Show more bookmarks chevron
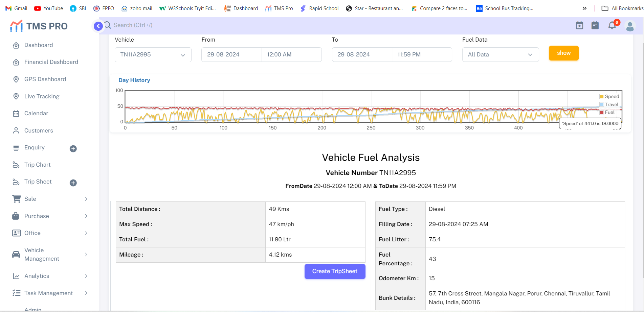This screenshot has height=312, width=644. click(584, 8)
